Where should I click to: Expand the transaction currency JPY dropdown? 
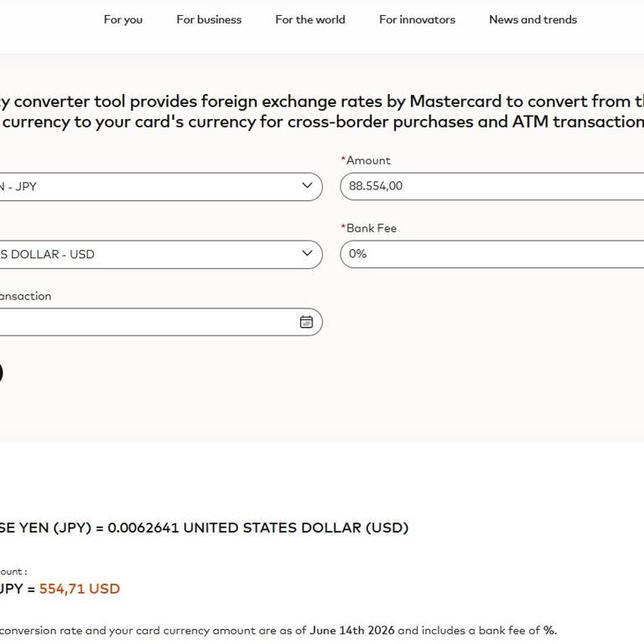pyautogui.click(x=161, y=187)
